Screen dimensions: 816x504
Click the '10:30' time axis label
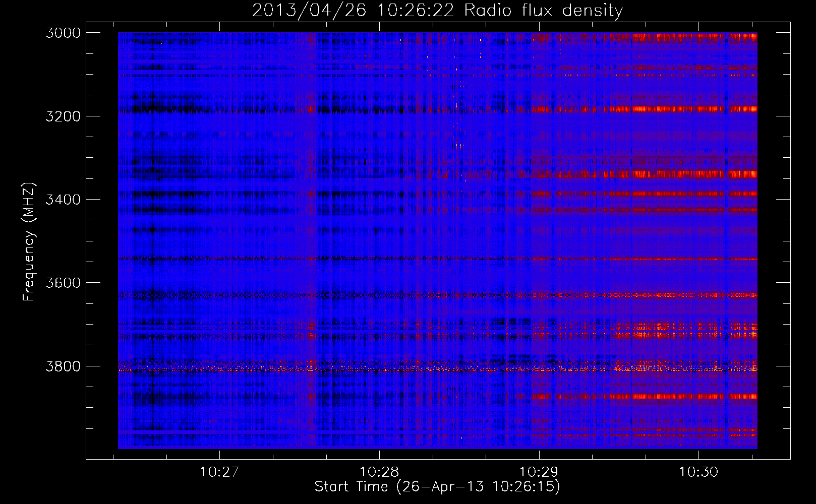point(698,472)
